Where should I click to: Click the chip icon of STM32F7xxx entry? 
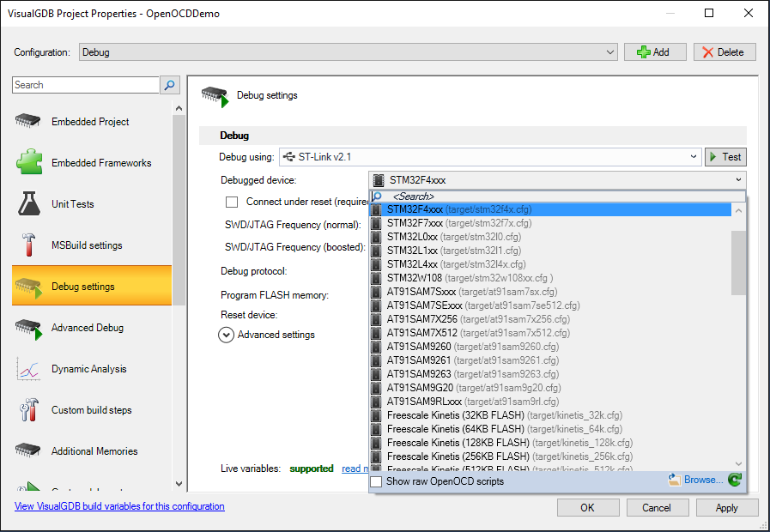pyautogui.click(x=377, y=223)
